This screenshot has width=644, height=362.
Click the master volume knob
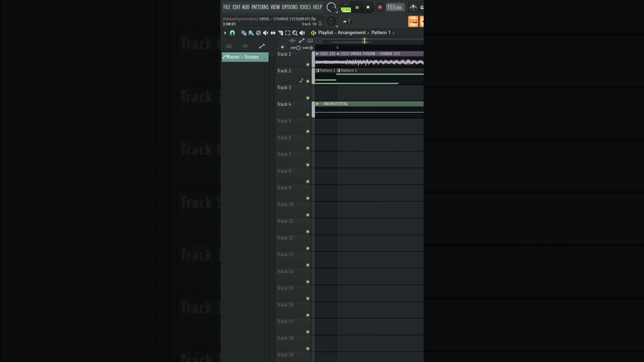(331, 7)
